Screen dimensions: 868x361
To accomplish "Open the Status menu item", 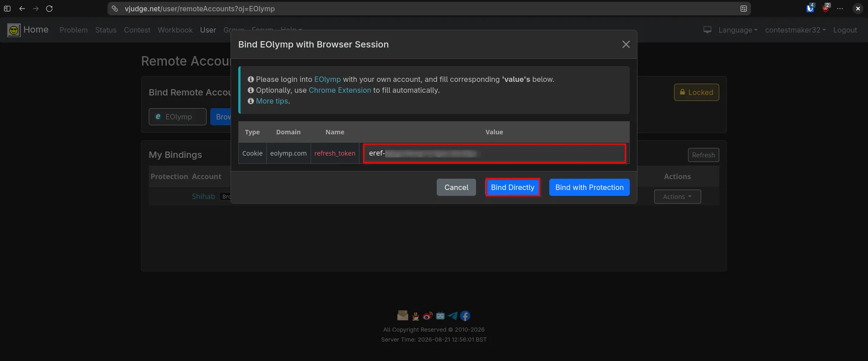I will coord(106,30).
